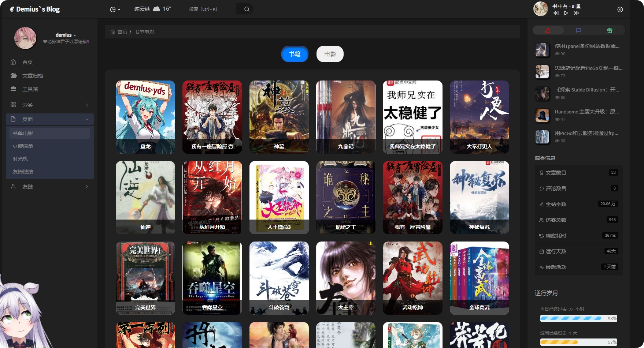Switch to 电影 movies toggle
644x348 pixels.
coord(330,54)
